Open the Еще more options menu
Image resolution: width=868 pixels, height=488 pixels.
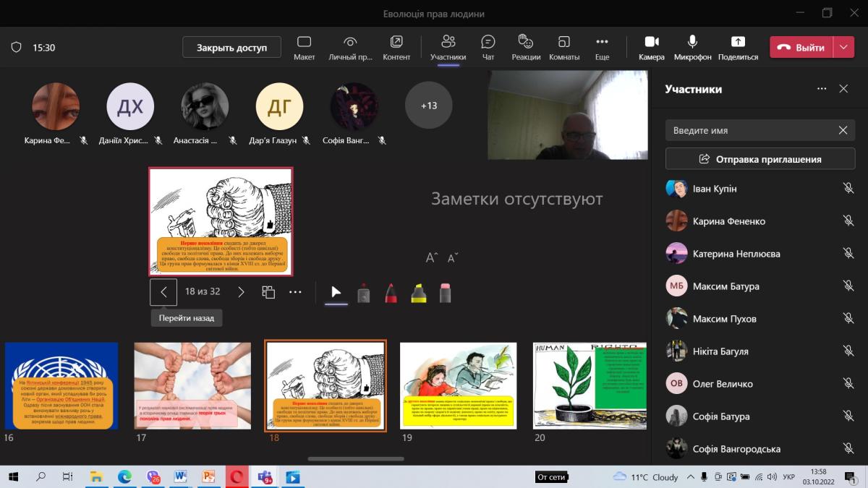point(602,48)
